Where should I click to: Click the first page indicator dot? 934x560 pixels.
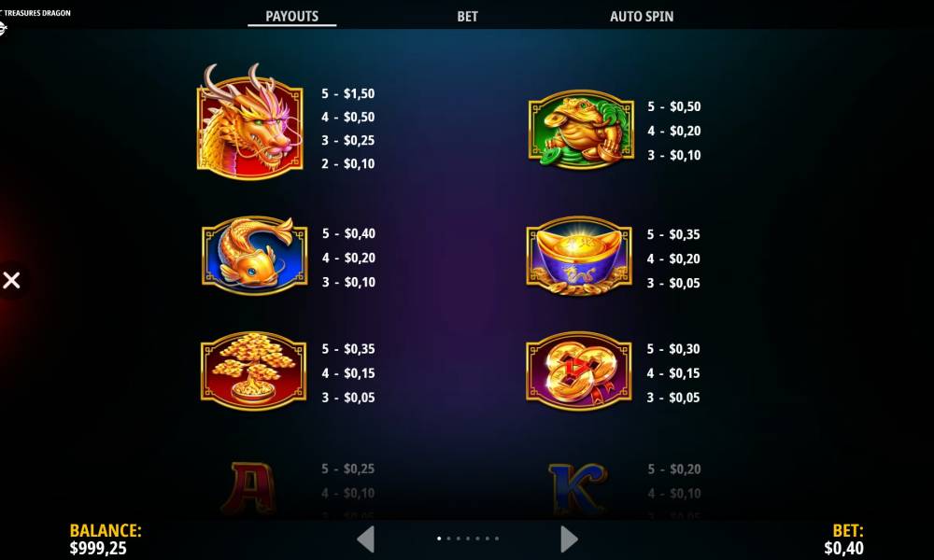[440, 539]
